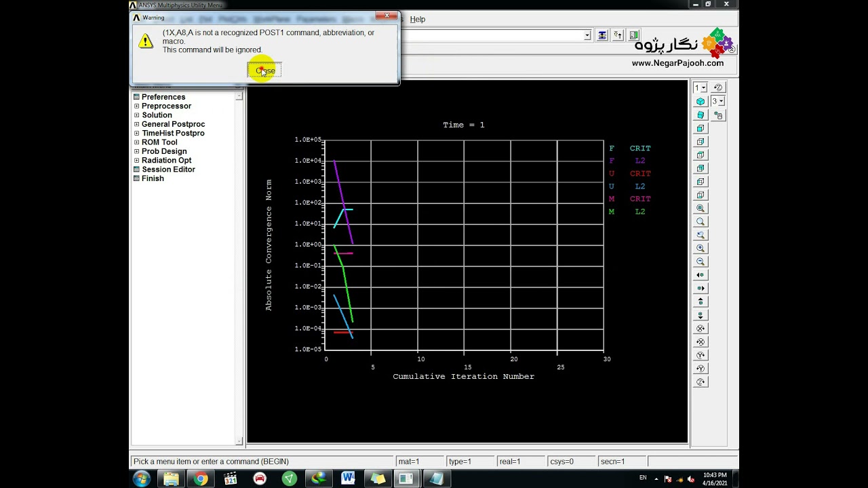868x488 pixels.
Task: Open File Explorer from the taskbar
Action: 172,479
